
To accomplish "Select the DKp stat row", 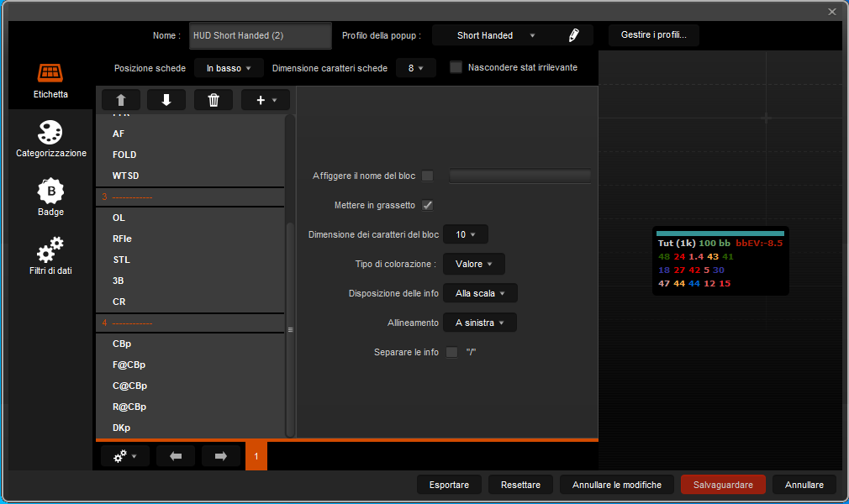I will click(x=190, y=428).
